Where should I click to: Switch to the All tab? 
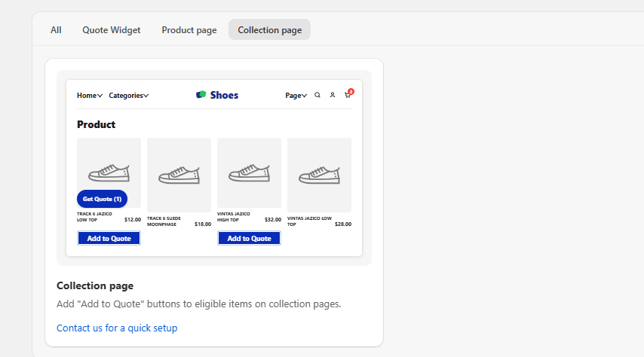pos(56,30)
